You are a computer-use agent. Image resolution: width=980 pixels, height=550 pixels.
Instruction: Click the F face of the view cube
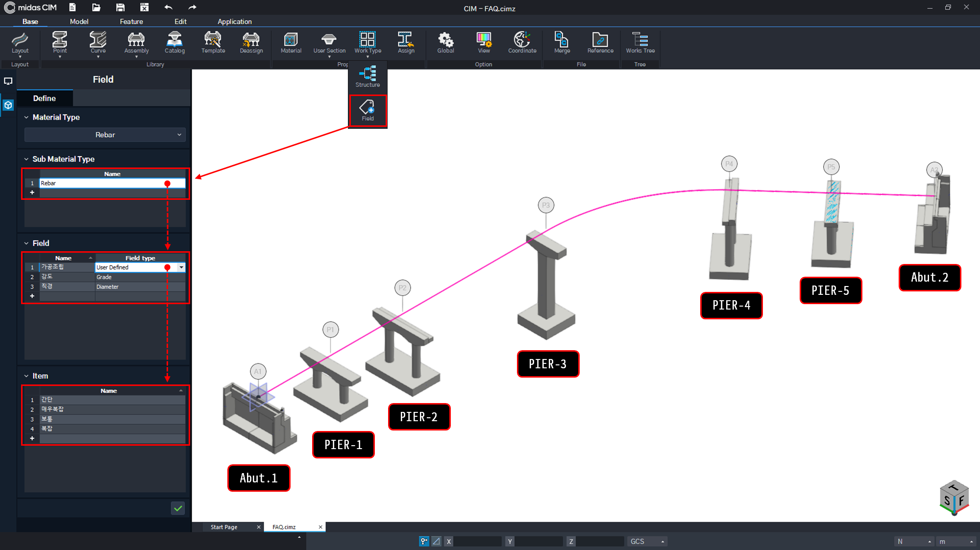(x=961, y=501)
